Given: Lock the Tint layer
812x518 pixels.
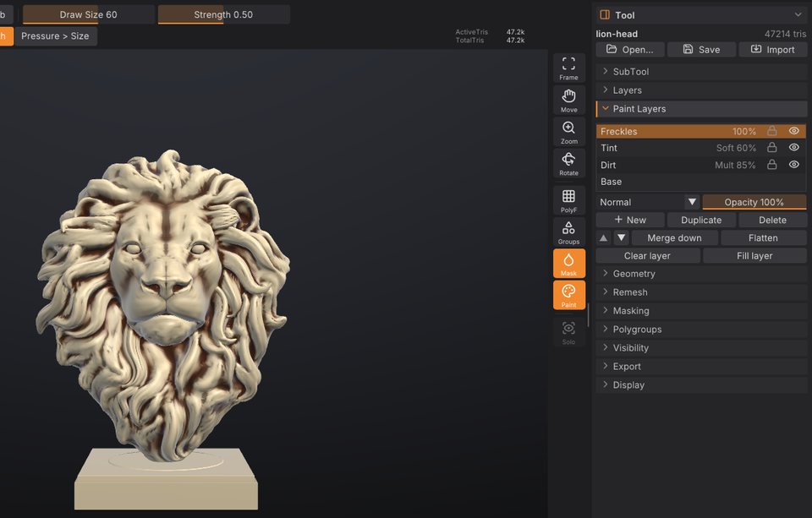Looking at the screenshot, I should click(x=771, y=148).
